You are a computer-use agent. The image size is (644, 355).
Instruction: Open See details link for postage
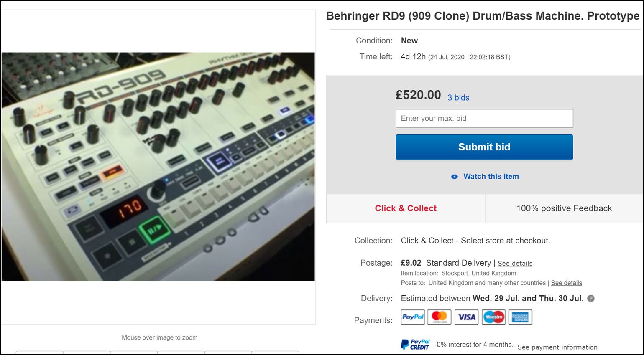(x=515, y=264)
